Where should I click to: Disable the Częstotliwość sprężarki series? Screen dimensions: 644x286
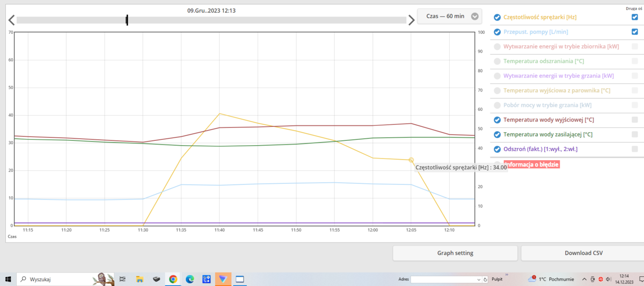point(497,17)
